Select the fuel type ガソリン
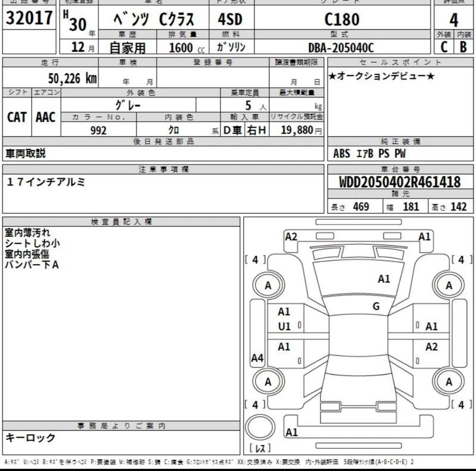The height and width of the screenshot is (471, 476). pyautogui.click(x=231, y=47)
